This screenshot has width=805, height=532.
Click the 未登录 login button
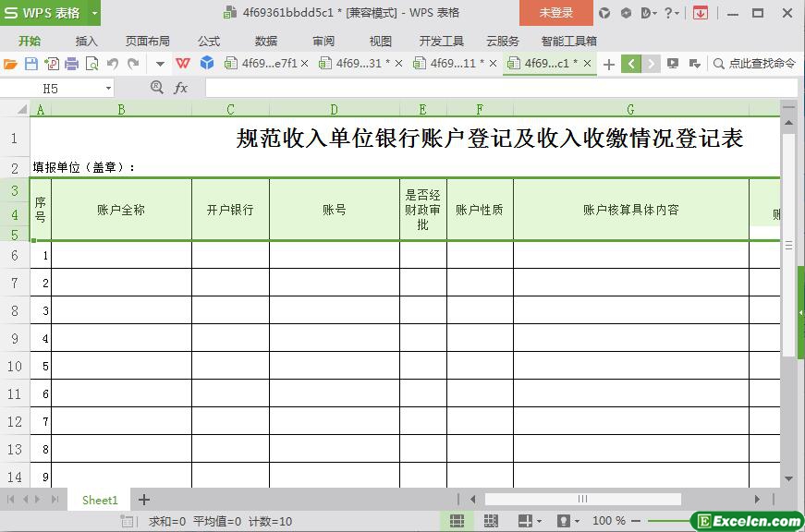tap(555, 13)
